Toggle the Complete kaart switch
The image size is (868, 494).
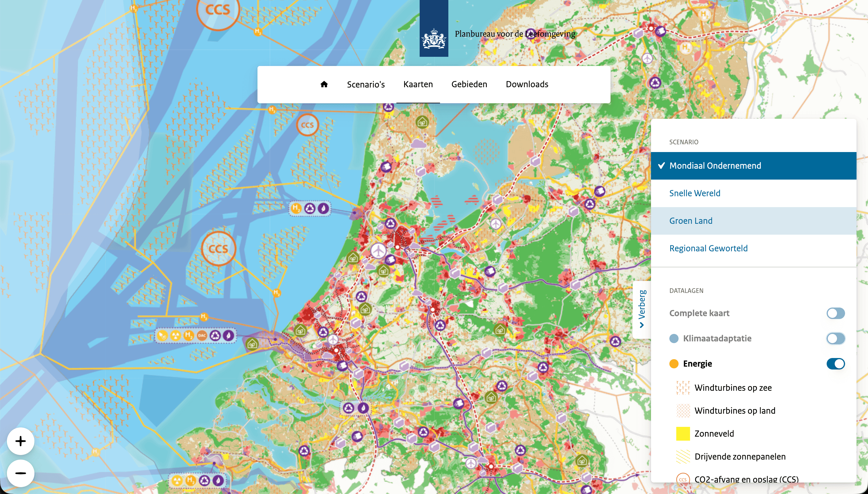tap(835, 313)
